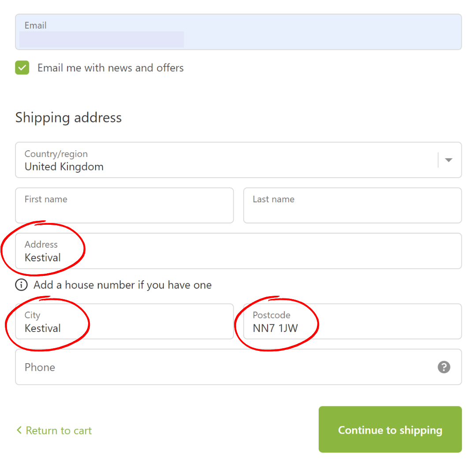Click the 'Add a house number' notice text

[123, 285]
